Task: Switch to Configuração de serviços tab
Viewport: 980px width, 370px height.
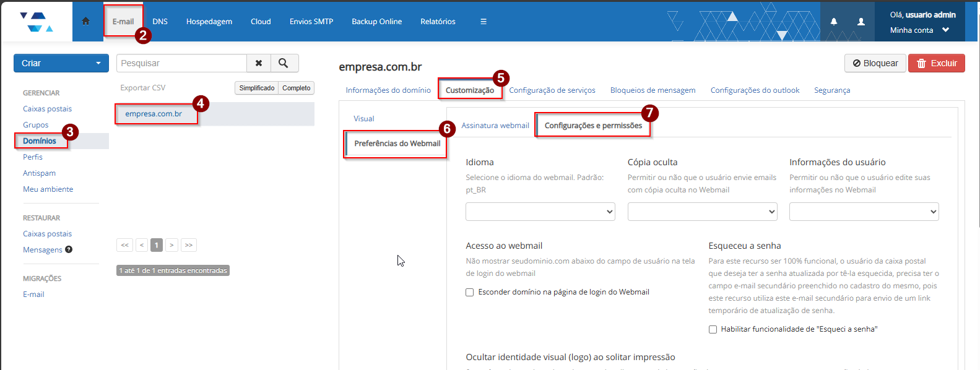Action: [552, 90]
